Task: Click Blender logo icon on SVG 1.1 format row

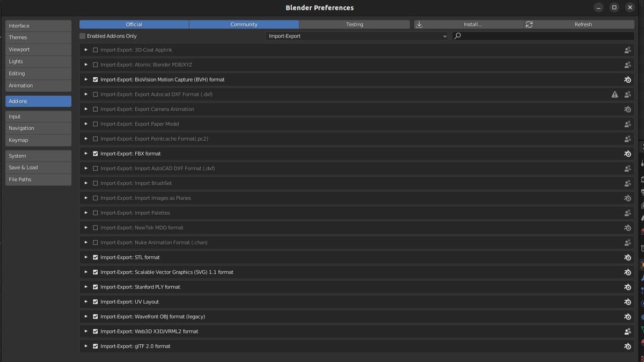Action: coord(627,272)
